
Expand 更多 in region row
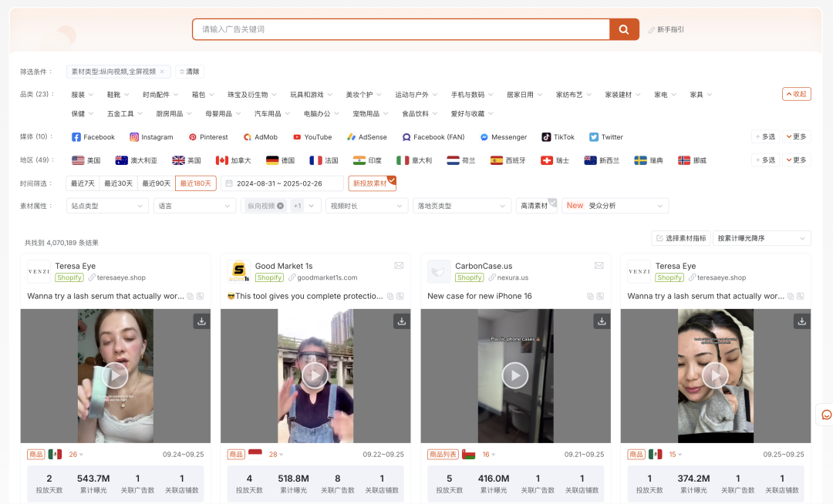coord(796,160)
